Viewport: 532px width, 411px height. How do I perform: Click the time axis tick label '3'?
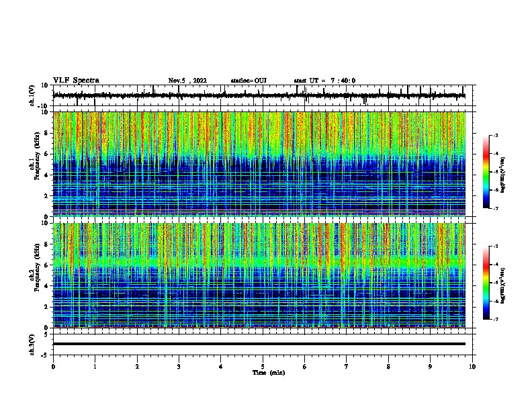179,367
